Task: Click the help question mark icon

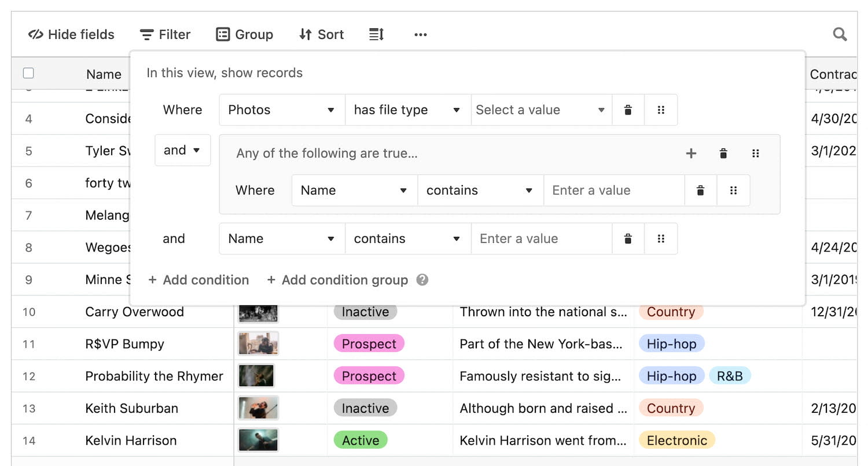Action: 422,280
